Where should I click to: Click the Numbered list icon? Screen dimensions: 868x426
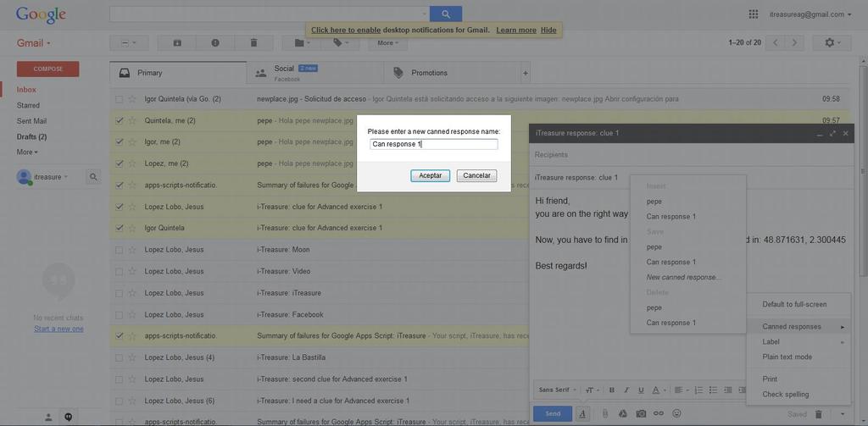[698, 390]
